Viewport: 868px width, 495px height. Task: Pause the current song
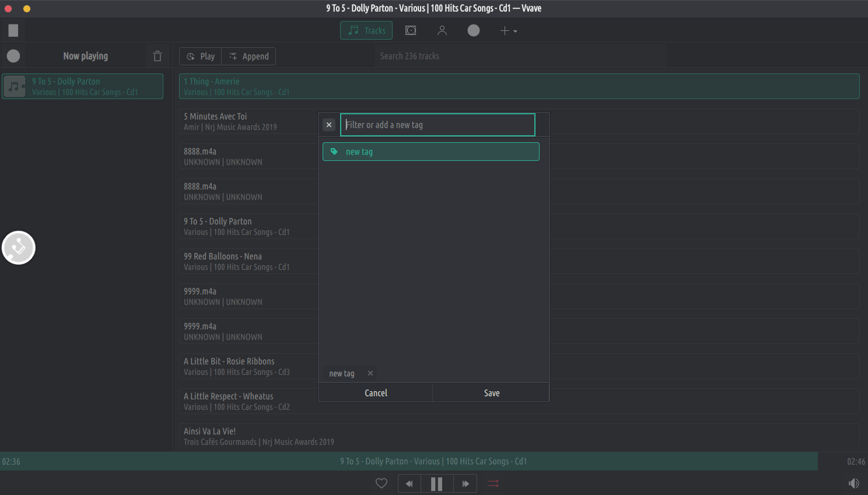[436, 483]
